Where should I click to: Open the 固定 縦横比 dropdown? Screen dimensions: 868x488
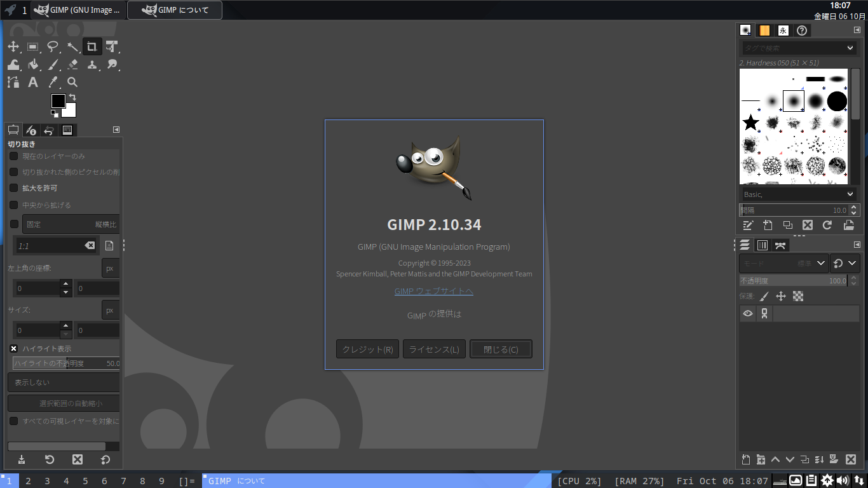tap(71, 224)
